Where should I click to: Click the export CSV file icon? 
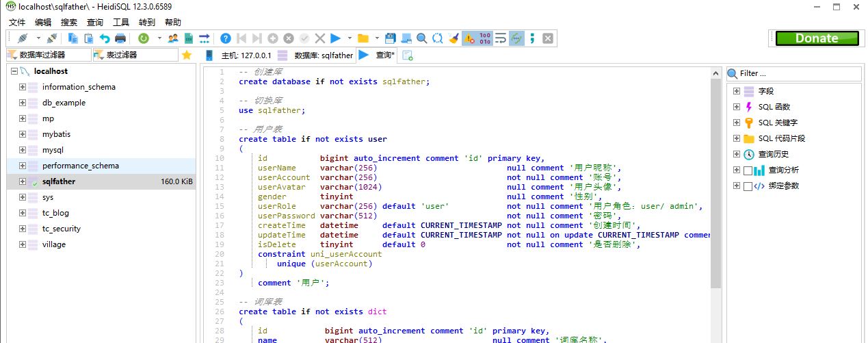tap(189, 38)
